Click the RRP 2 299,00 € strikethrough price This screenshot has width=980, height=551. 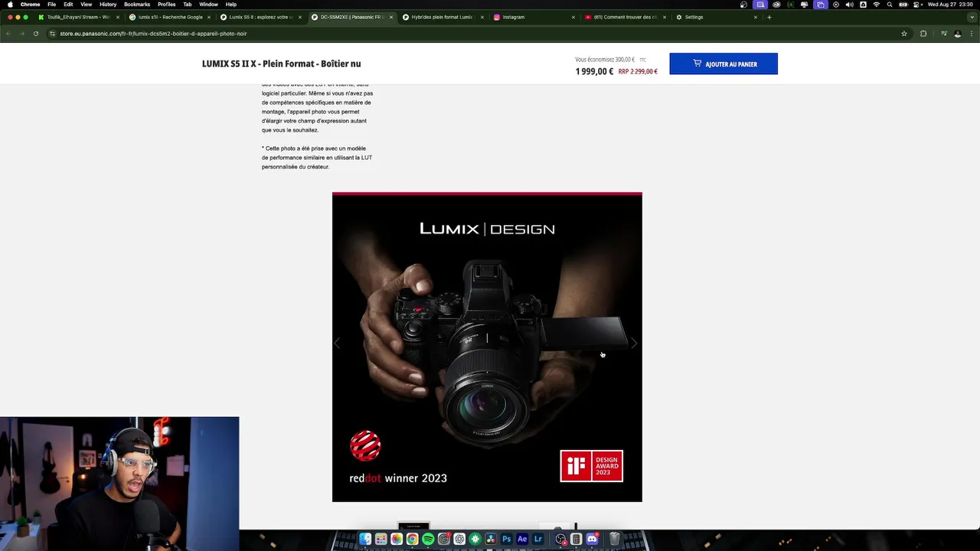click(x=638, y=71)
